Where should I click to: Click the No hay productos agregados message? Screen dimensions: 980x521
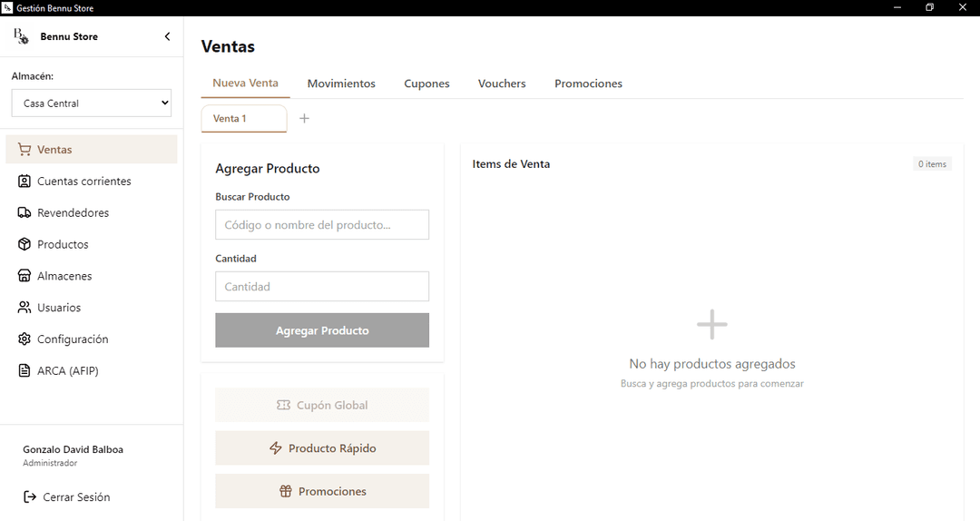click(x=712, y=364)
